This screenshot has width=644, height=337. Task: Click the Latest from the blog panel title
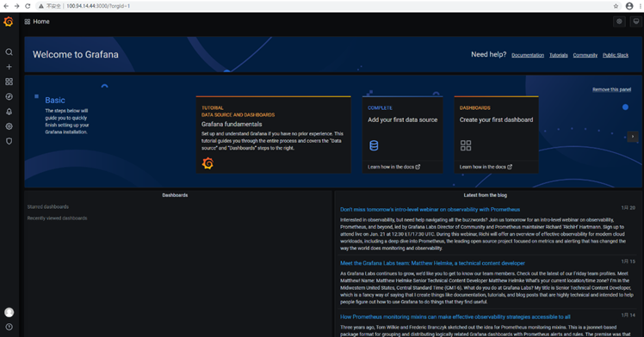pos(486,195)
